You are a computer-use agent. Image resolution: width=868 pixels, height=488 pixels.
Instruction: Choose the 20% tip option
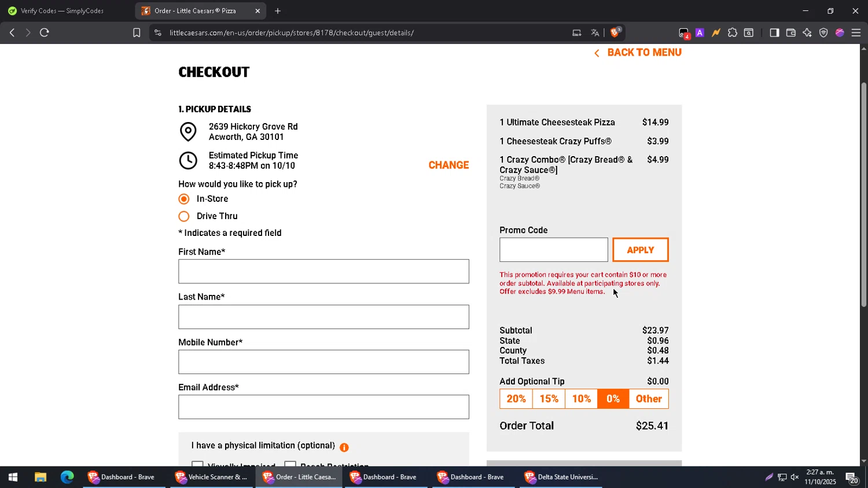(x=516, y=399)
